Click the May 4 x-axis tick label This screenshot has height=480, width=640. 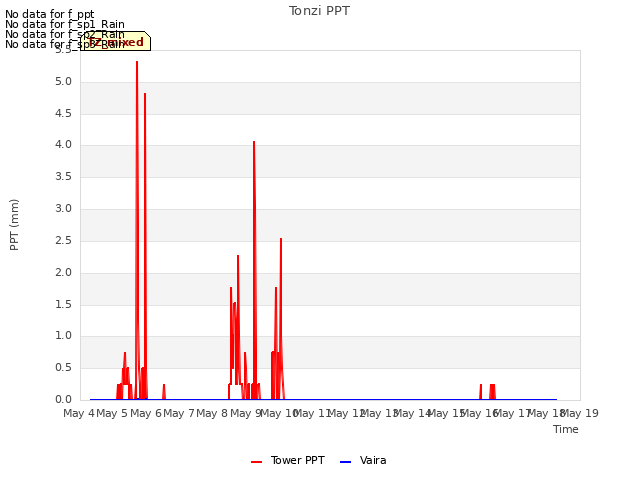click(79, 413)
